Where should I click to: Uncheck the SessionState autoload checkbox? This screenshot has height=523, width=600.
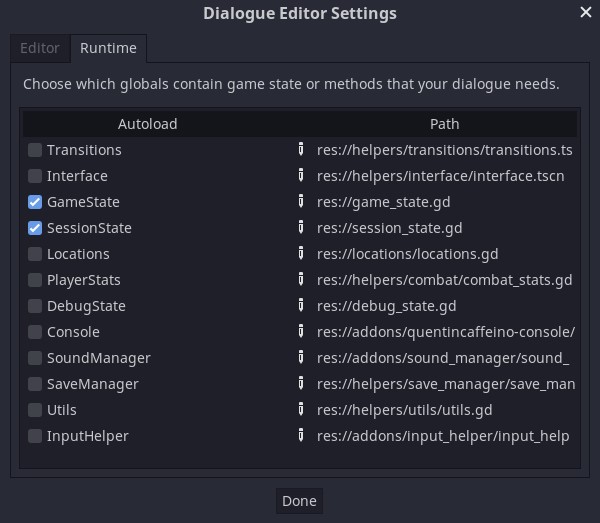(x=35, y=228)
